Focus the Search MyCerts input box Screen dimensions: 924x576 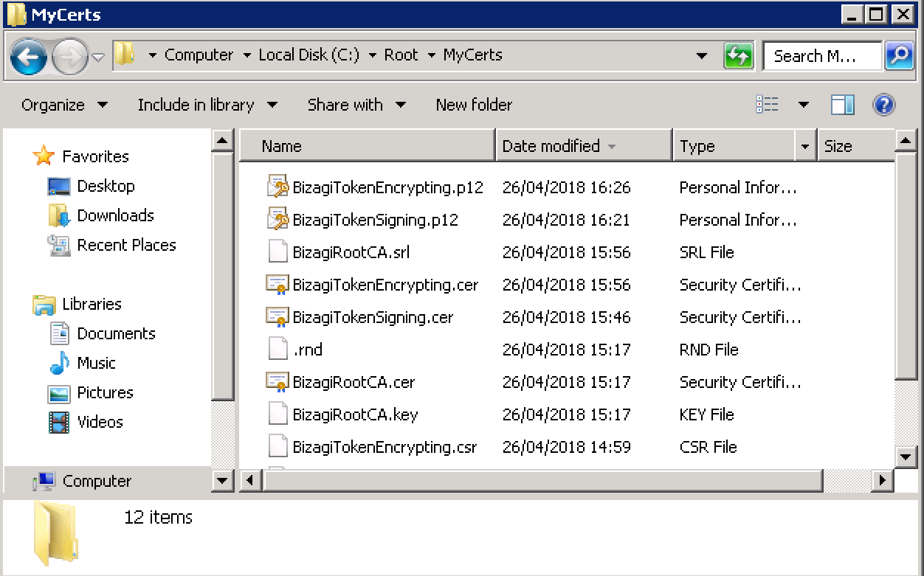[x=823, y=56]
